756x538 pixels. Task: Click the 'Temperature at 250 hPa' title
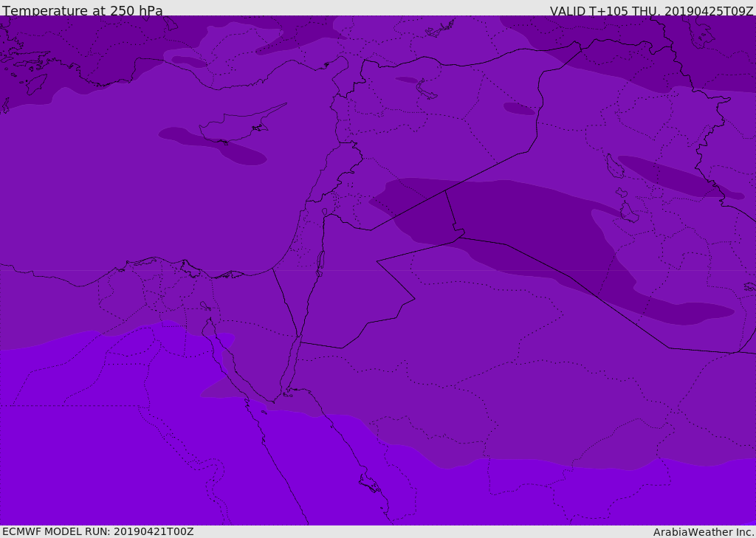[x=82, y=11]
